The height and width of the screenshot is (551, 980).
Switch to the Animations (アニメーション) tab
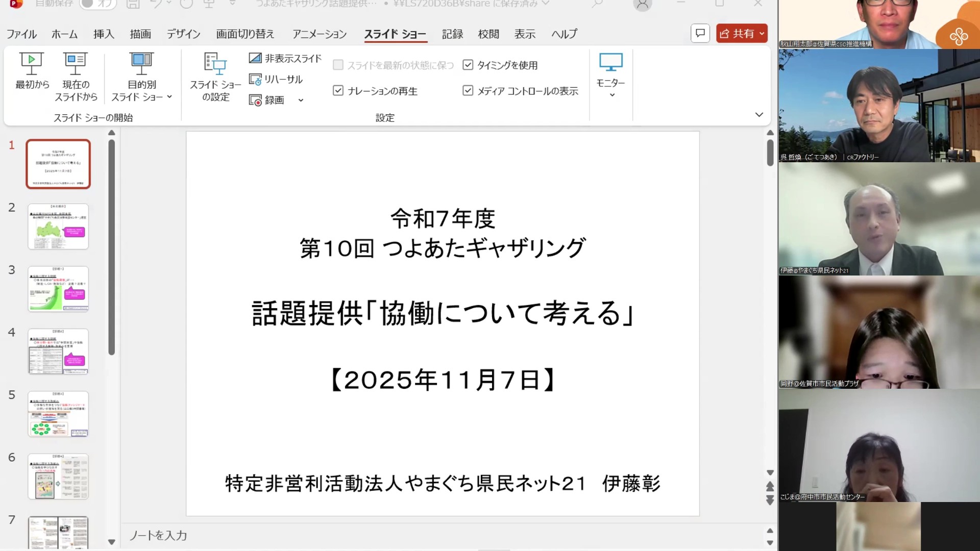pyautogui.click(x=320, y=34)
